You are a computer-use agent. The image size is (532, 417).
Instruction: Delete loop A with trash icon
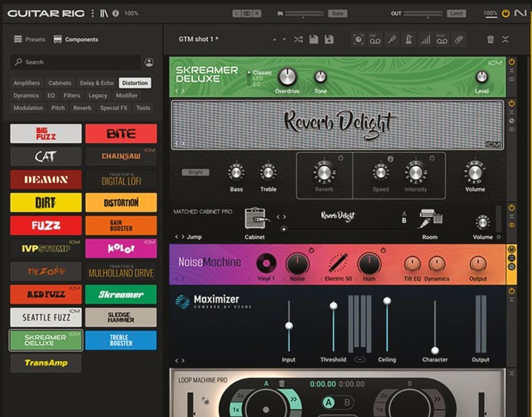(282, 384)
